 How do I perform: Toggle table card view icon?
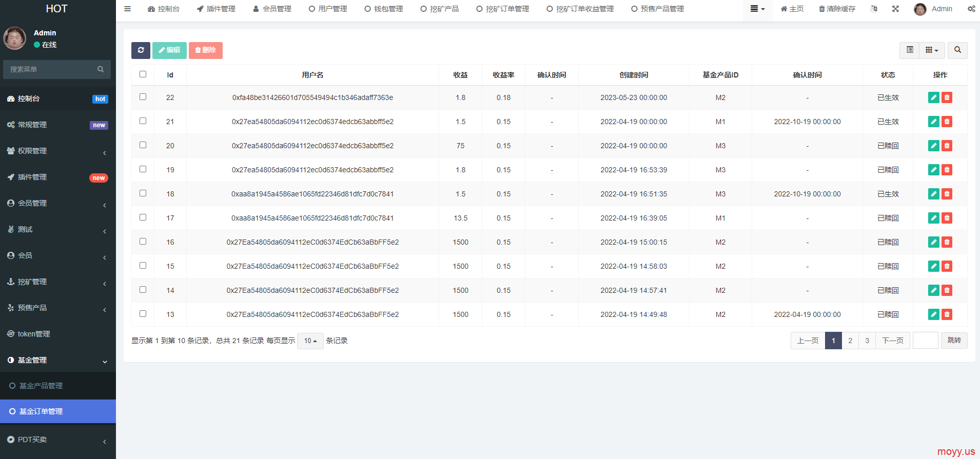(x=910, y=50)
